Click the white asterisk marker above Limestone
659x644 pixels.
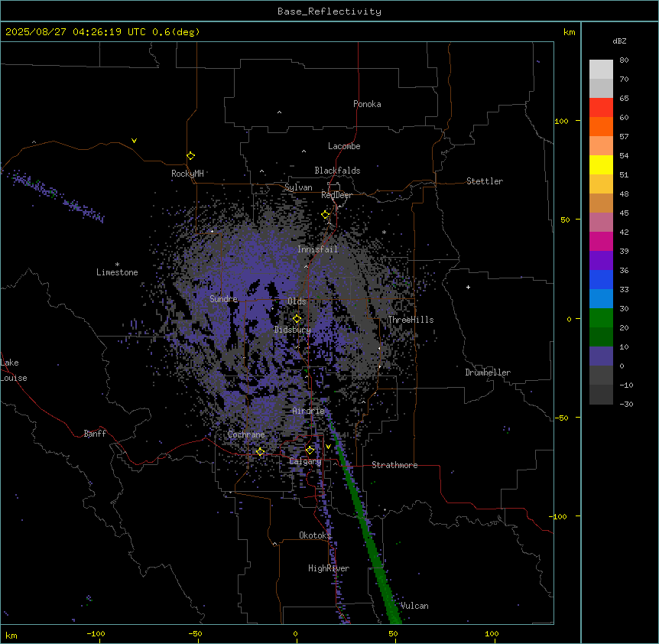pos(117,264)
